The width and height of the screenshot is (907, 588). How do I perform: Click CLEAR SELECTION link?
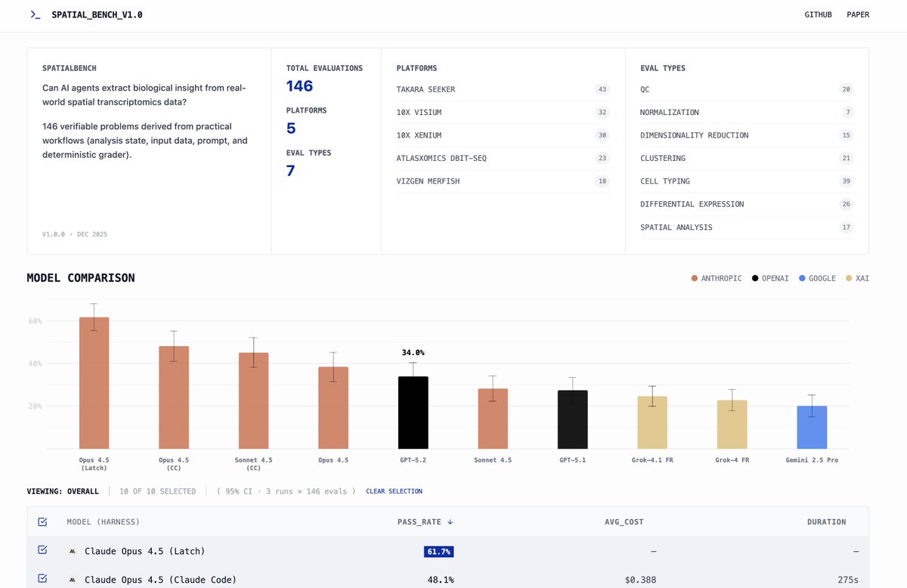coord(394,491)
